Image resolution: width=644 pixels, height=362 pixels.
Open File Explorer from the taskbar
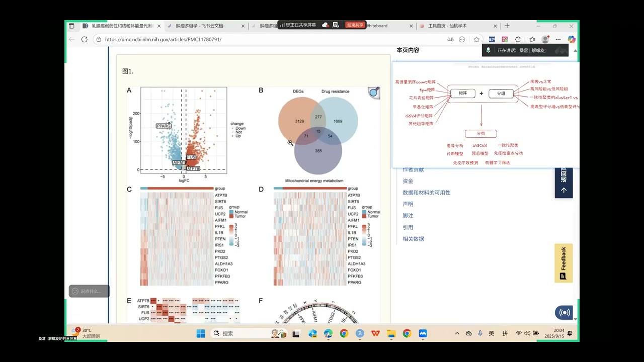[391, 333]
